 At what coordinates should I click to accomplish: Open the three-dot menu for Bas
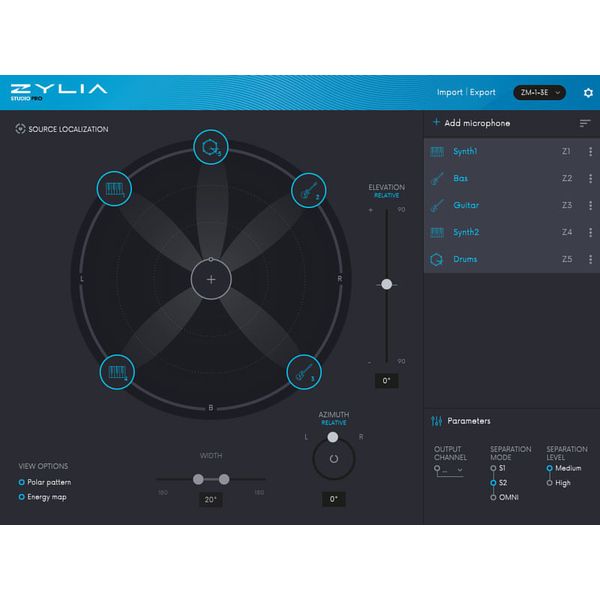coord(590,178)
